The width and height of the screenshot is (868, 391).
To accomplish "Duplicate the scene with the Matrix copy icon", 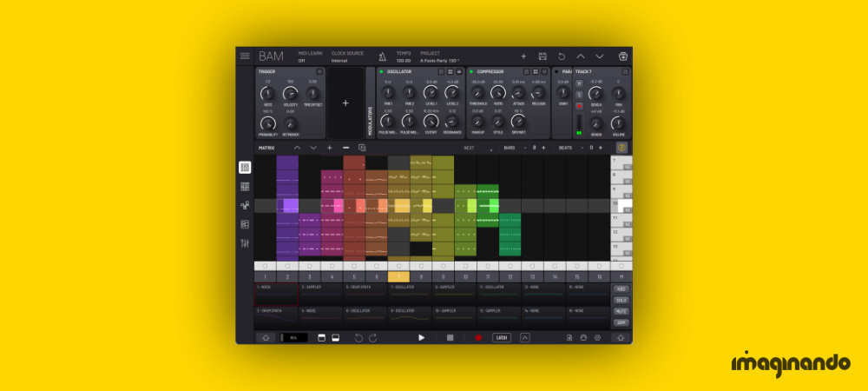I will (x=362, y=148).
